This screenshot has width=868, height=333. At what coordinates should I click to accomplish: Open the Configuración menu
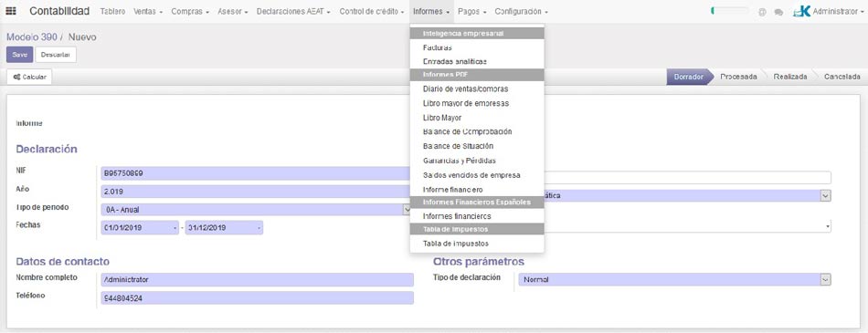(x=521, y=12)
